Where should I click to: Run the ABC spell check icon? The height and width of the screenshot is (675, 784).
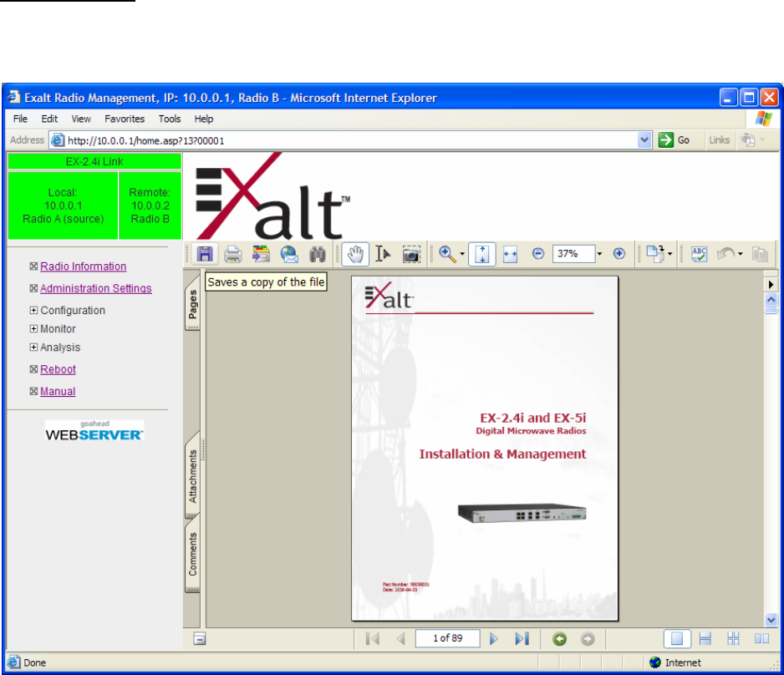(699, 254)
